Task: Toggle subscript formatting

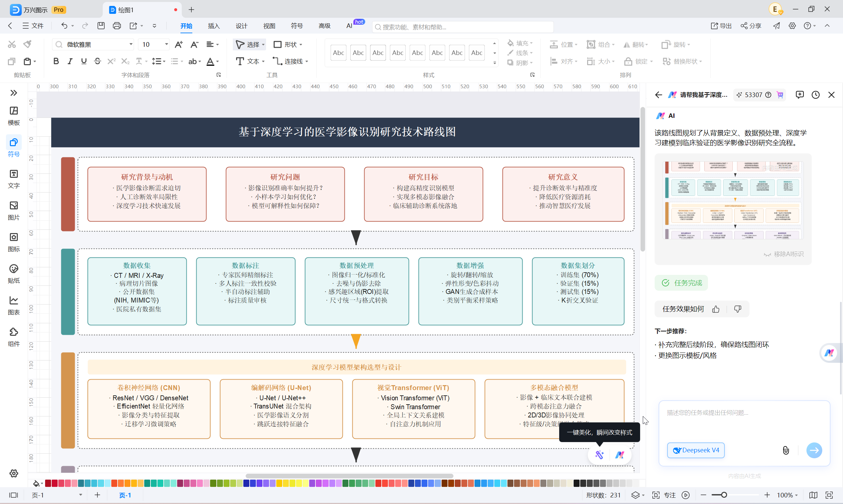Action: click(x=125, y=61)
